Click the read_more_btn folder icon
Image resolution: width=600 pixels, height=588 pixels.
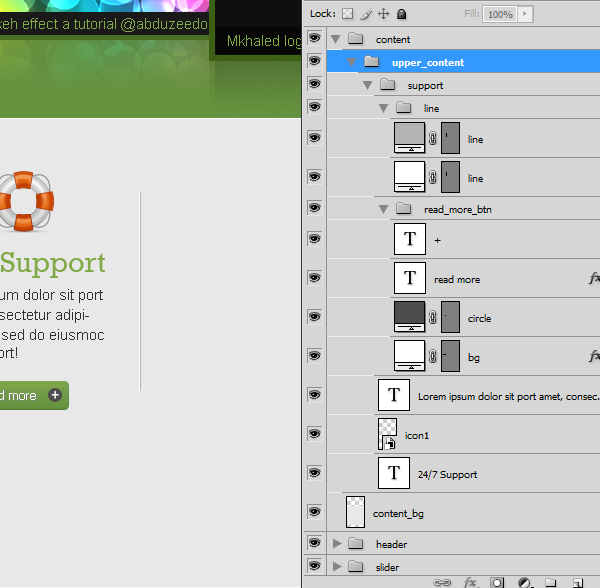[403, 209]
